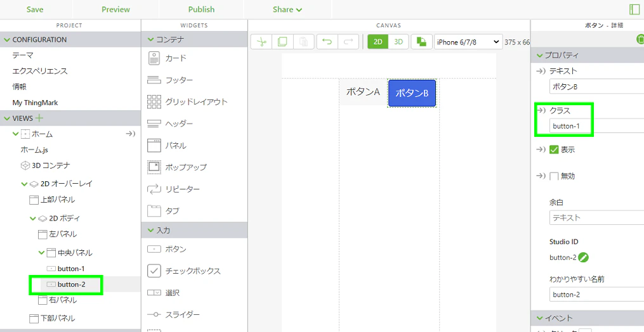Select the リピーター widget

click(174, 189)
